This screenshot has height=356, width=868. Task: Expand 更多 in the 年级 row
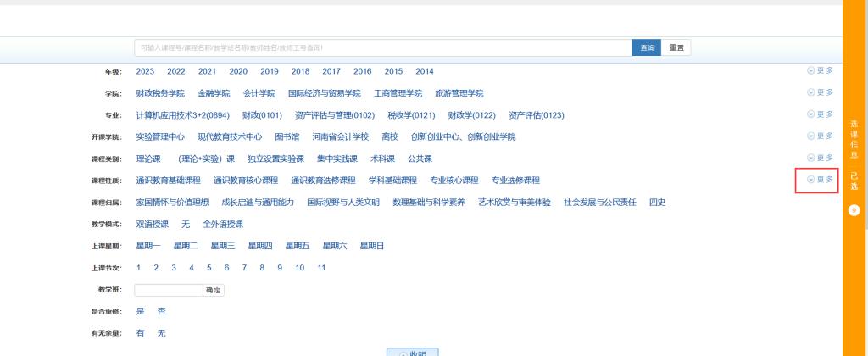820,70
